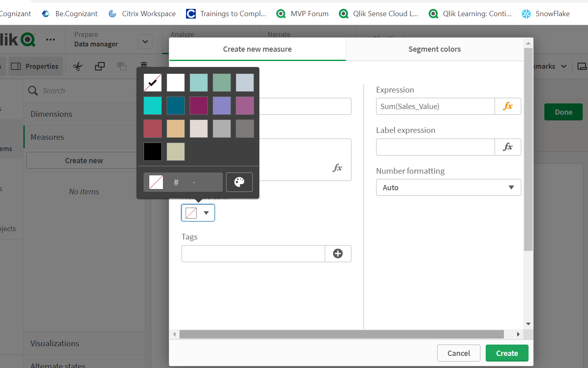Select the Cut (scissors) tool
This screenshot has width=588, height=368.
coord(78,66)
